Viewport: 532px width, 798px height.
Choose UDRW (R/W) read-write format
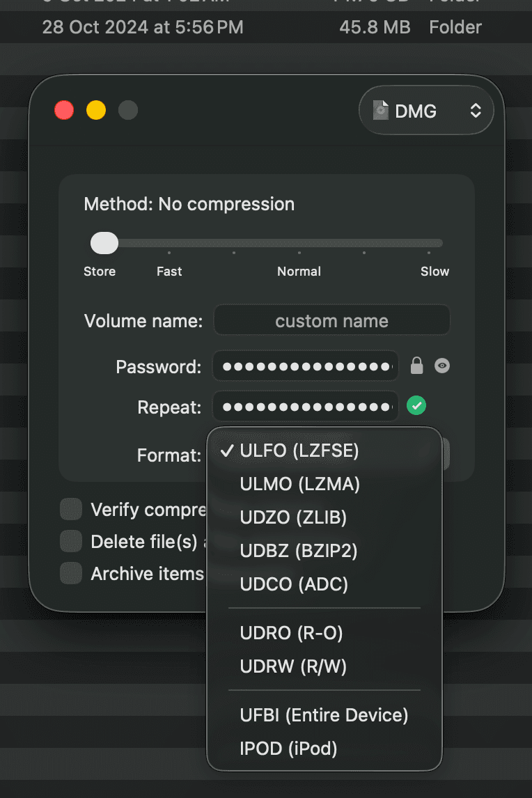[x=293, y=666]
